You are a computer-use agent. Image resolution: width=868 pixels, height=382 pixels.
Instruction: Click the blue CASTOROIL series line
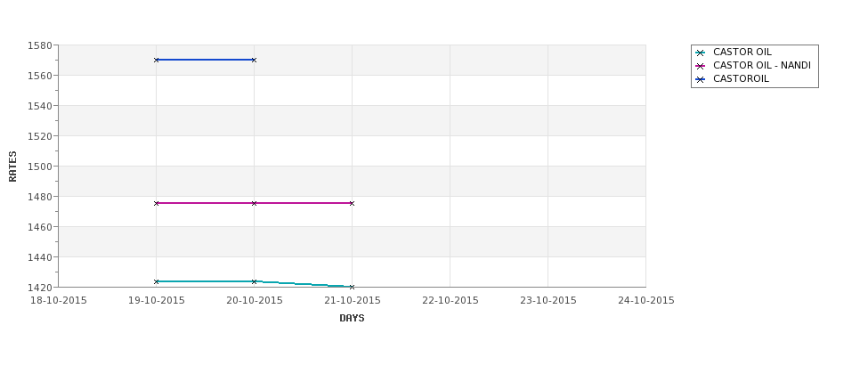click(205, 60)
